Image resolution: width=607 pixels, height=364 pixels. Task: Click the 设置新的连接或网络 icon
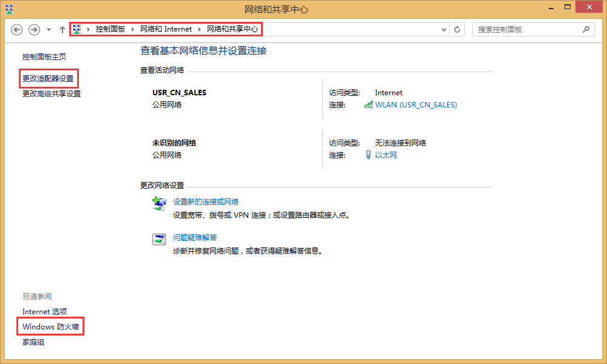159,204
